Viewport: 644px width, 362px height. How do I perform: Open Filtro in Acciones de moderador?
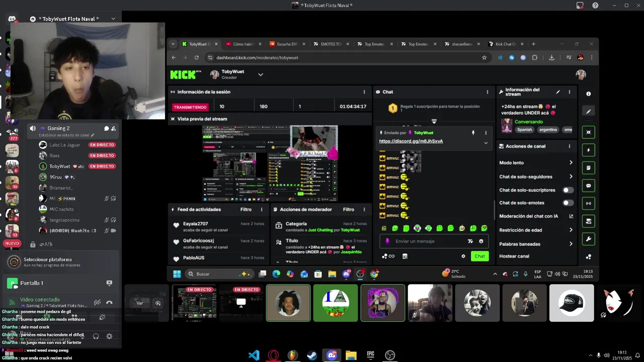coord(349,210)
